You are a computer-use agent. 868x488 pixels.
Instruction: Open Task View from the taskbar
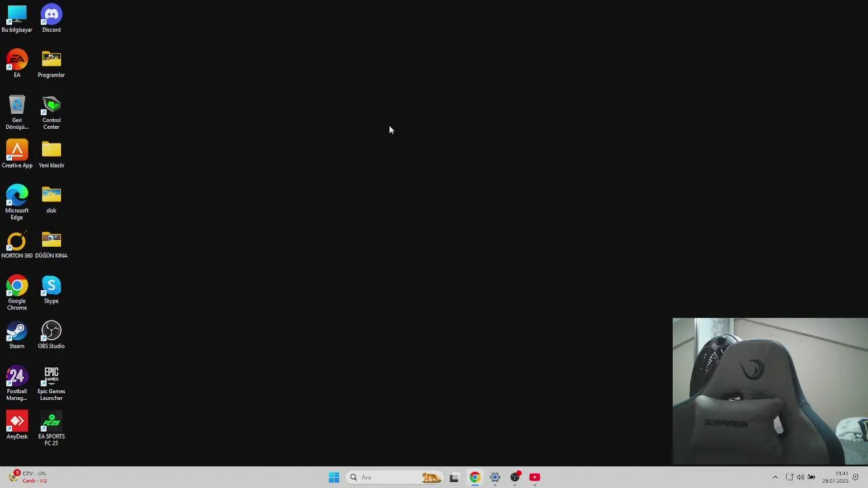coord(454,477)
